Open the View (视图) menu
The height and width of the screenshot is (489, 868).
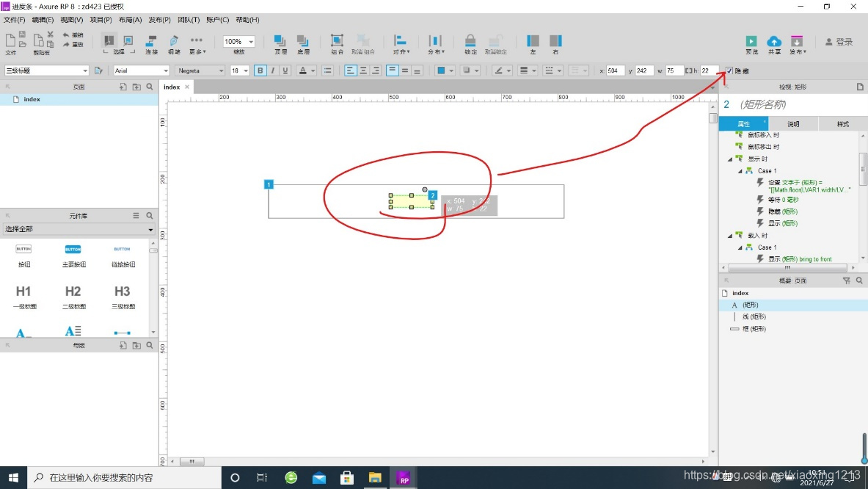click(x=71, y=20)
